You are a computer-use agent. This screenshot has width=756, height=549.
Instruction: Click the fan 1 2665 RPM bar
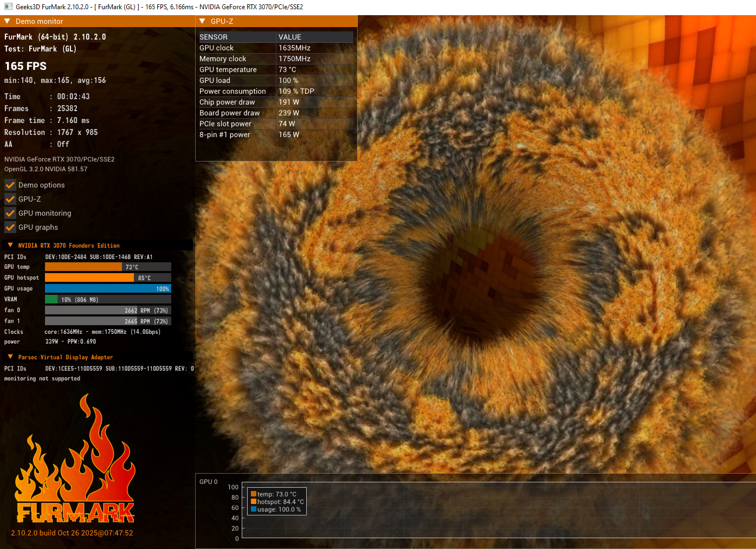[x=108, y=321]
